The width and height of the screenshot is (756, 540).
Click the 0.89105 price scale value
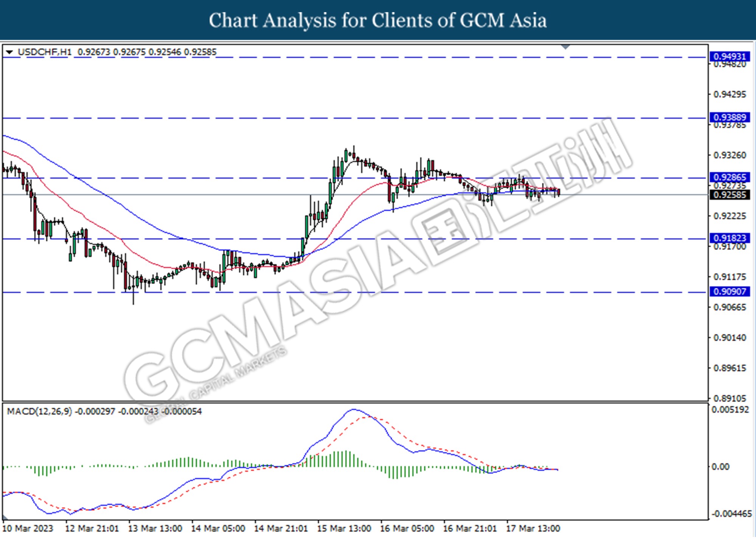tap(730, 399)
